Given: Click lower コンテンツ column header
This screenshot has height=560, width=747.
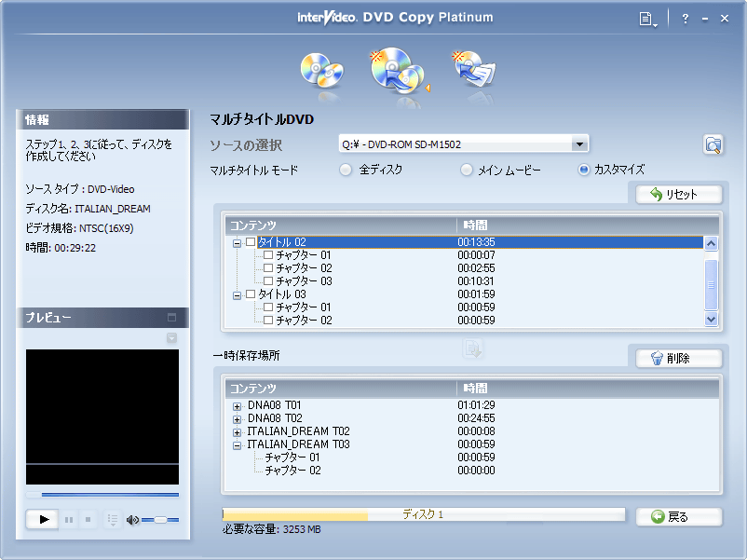Looking at the screenshot, I should (341, 389).
